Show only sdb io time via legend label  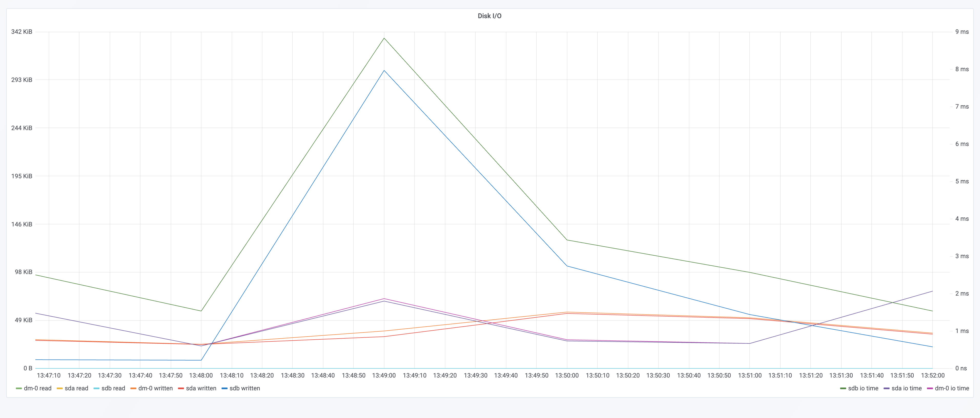pos(863,388)
